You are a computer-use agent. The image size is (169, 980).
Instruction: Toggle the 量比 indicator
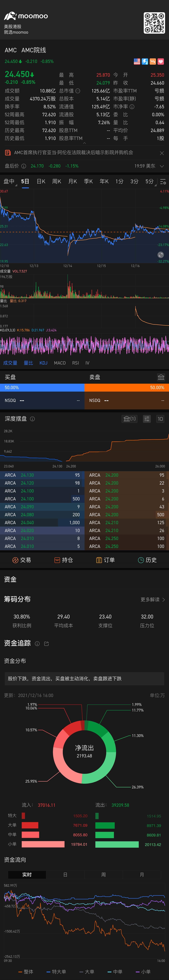(x=28, y=363)
